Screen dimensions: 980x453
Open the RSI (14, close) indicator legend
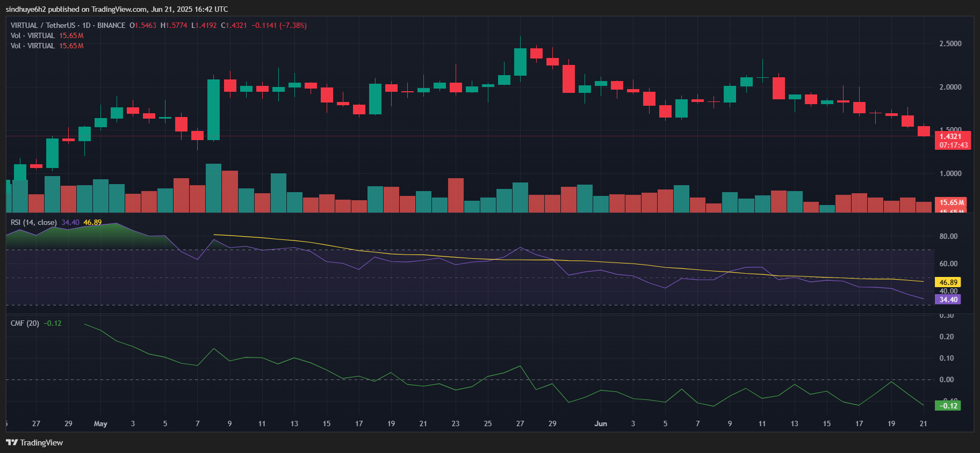coord(34,222)
